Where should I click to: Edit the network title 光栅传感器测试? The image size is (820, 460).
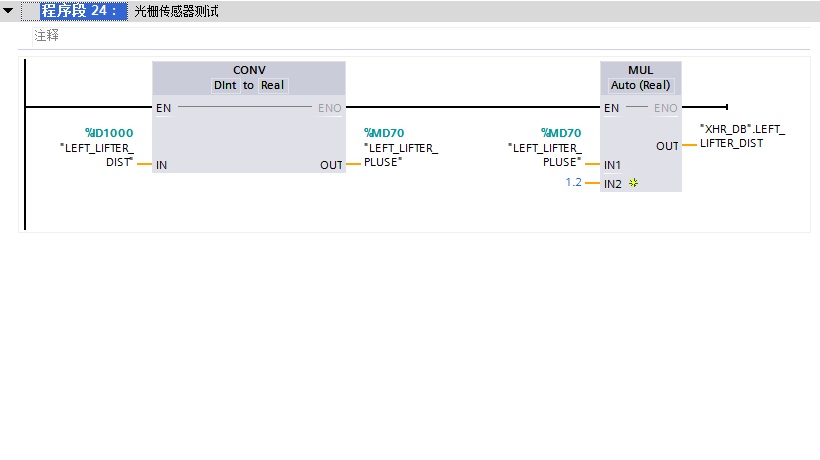176,12
